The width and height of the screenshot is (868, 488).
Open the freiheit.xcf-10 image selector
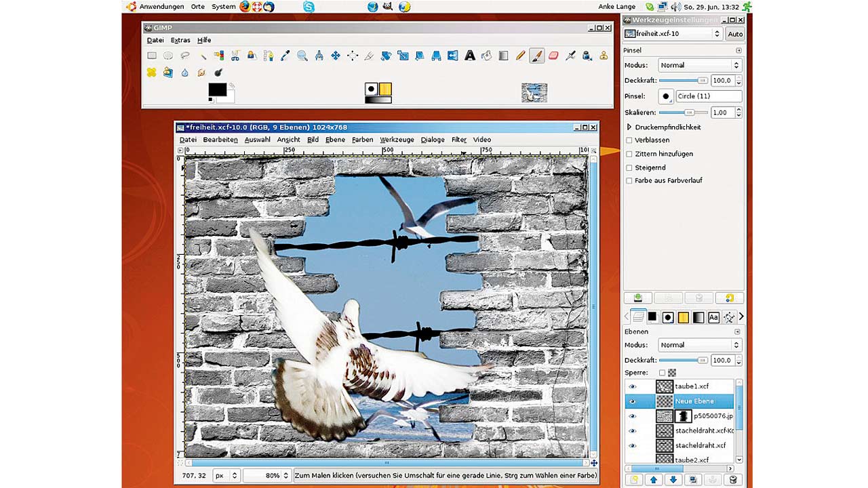pyautogui.click(x=673, y=33)
